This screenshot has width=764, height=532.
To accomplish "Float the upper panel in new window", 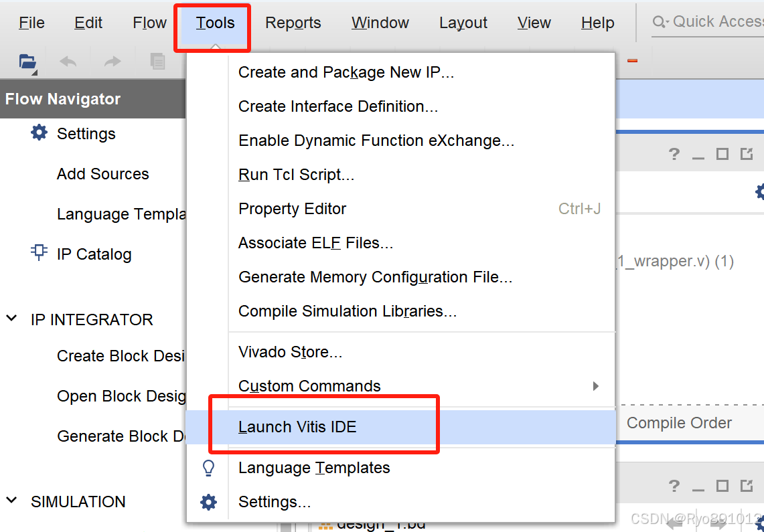I will [747, 154].
